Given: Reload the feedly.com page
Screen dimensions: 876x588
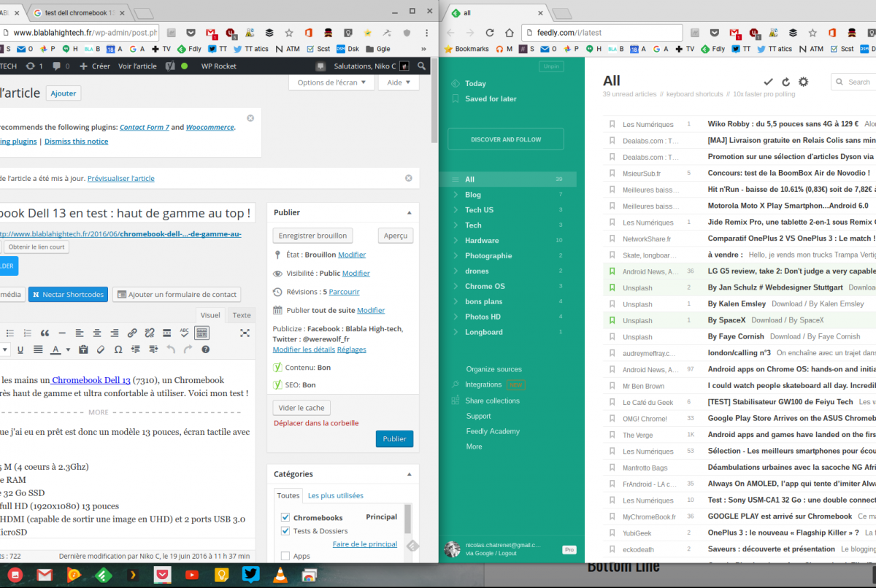Looking at the screenshot, I should (490, 33).
